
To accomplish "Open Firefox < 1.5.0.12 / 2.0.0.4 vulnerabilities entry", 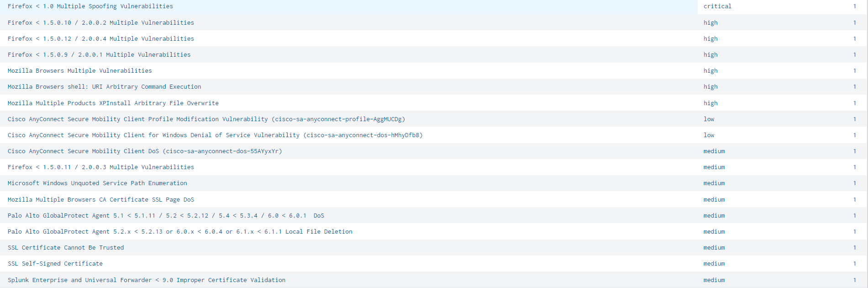I will tap(101, 38).
